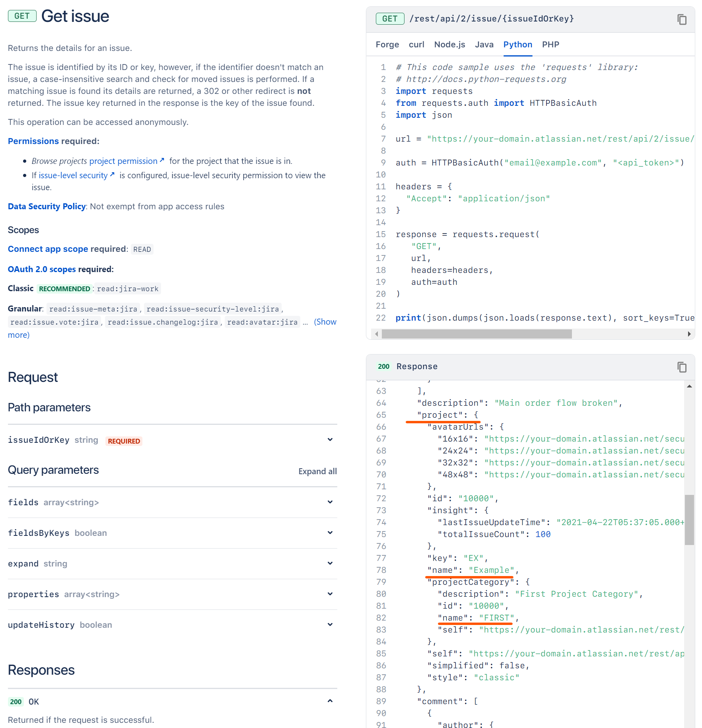This screenshot has width=702, height=728.
Task: Click the "FIRST" category name value
Action: (497, 618)
